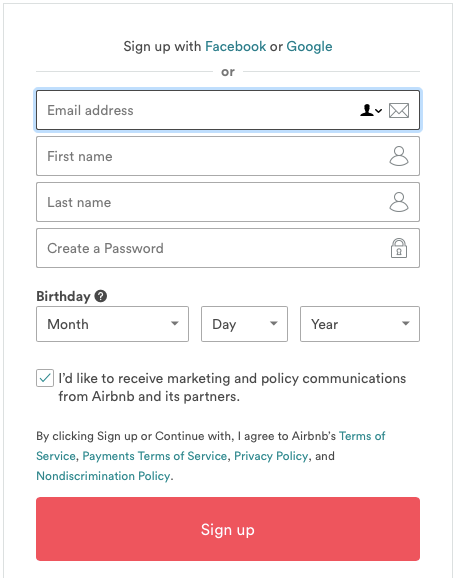Screen dimensions: 455x578
Task: View the Privacy Policy link
Action: coord(271,456)
